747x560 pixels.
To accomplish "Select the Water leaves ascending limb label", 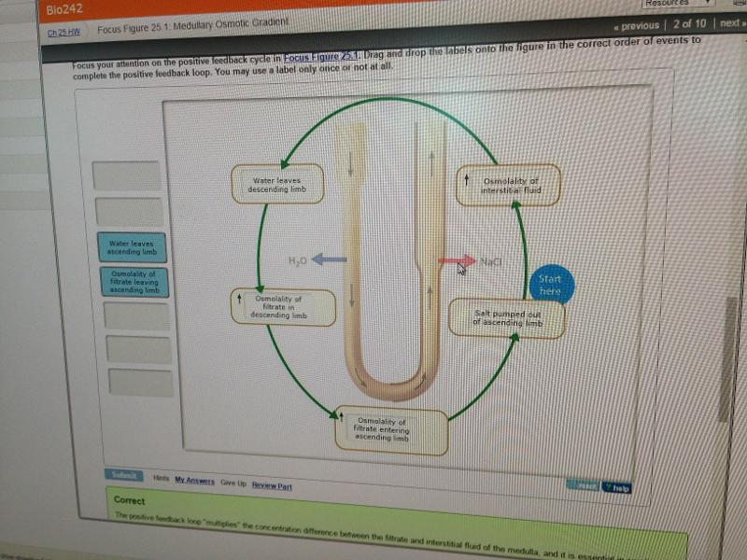I will pos(132,247).
